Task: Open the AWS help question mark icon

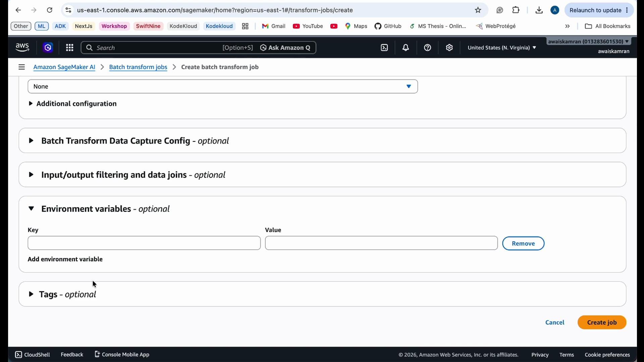Action: point(428,48)
